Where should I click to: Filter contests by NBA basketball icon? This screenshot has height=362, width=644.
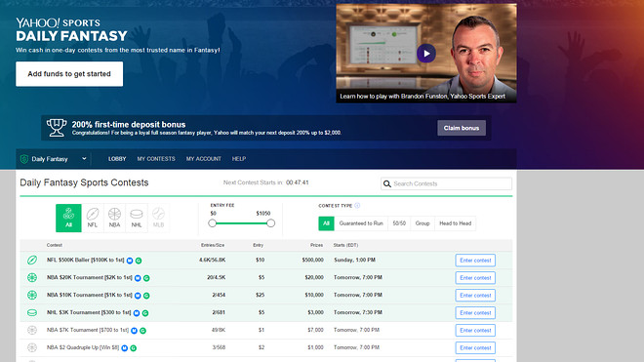click(114, 218)
